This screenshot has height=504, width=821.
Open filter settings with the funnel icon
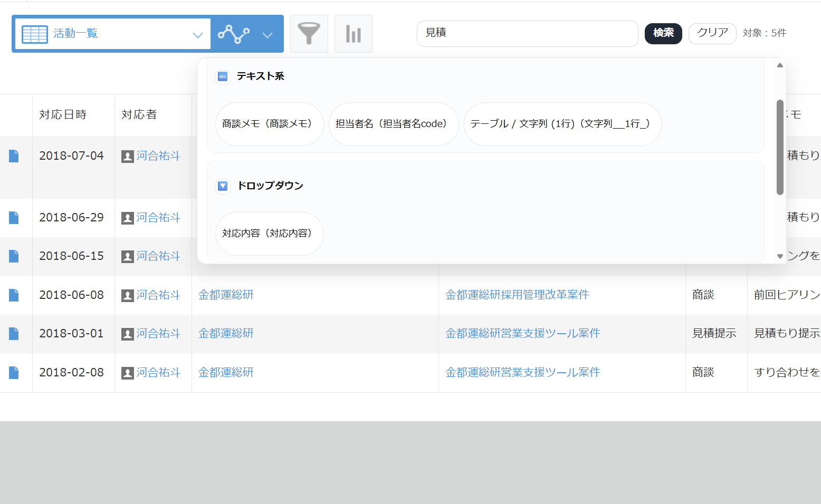309,33
